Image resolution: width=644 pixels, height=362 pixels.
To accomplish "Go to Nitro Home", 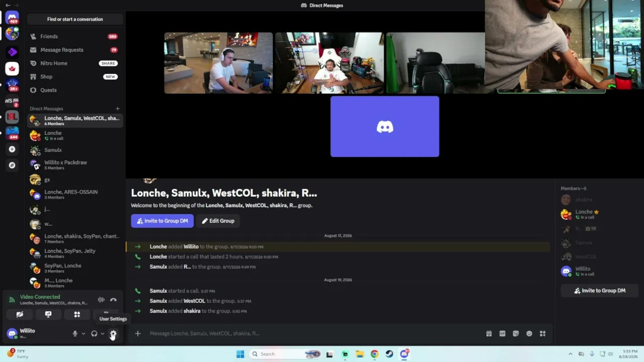I will point(75,63).
